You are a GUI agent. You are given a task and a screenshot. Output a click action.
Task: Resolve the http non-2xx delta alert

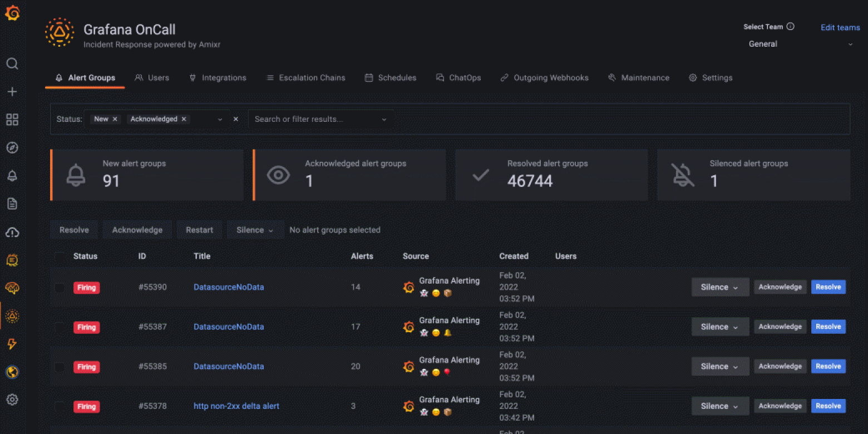click(x=828, y=406)
